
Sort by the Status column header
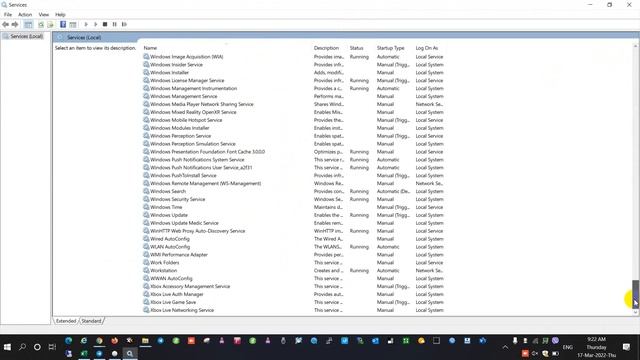pos(356,48)
